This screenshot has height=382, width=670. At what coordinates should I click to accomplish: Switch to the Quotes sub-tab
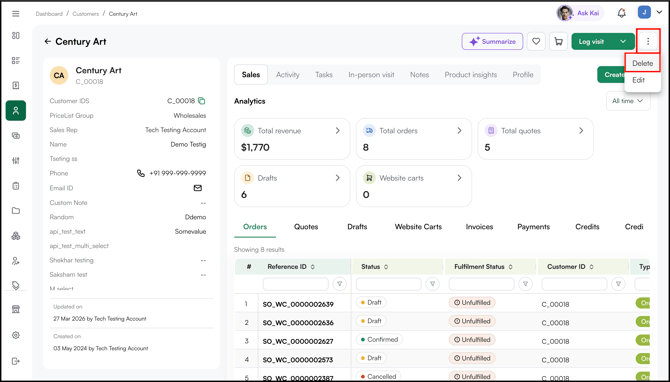(306, 227)
